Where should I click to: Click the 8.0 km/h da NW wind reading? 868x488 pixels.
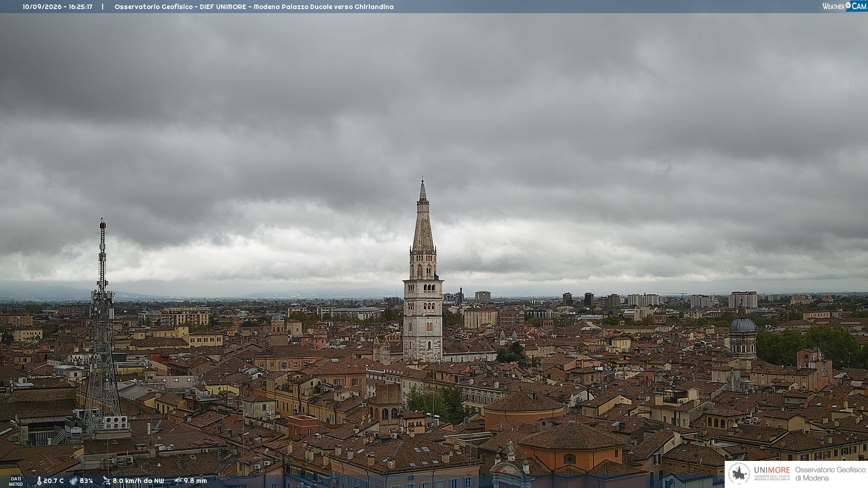138,481
